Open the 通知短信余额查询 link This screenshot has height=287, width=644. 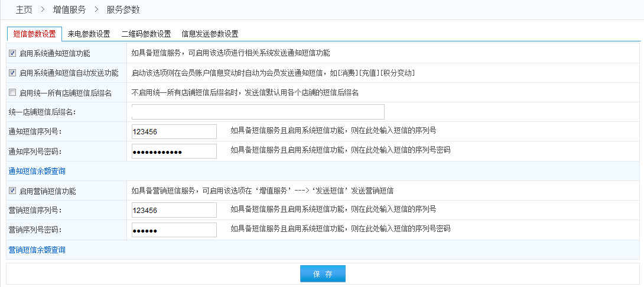click(37, 171)
